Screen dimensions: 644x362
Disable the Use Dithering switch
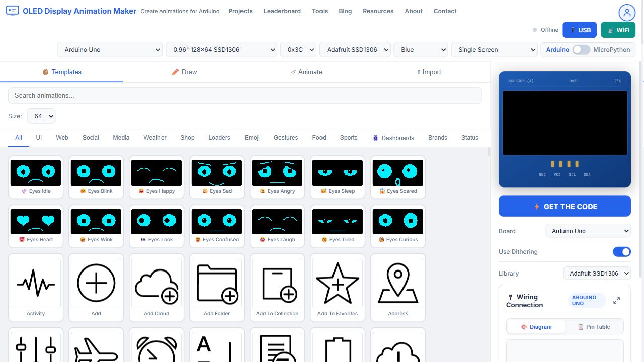622,252
